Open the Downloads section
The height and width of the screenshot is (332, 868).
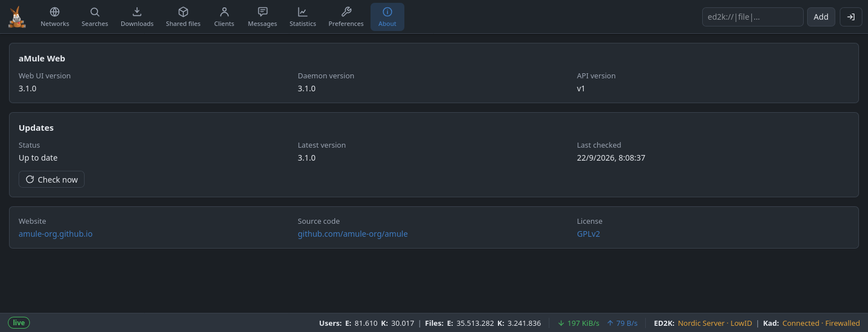click(137, 17)
